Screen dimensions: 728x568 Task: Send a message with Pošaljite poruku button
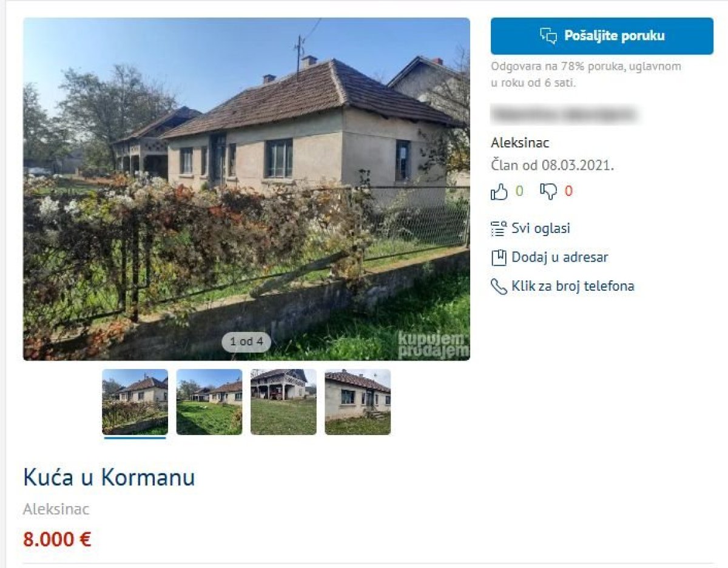click(602, 36)
